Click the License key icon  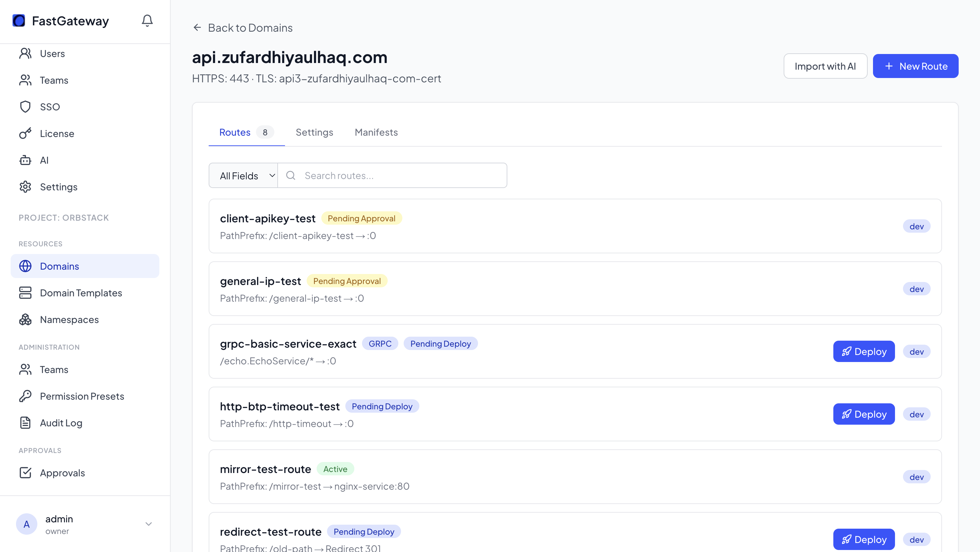click(25, 134)
